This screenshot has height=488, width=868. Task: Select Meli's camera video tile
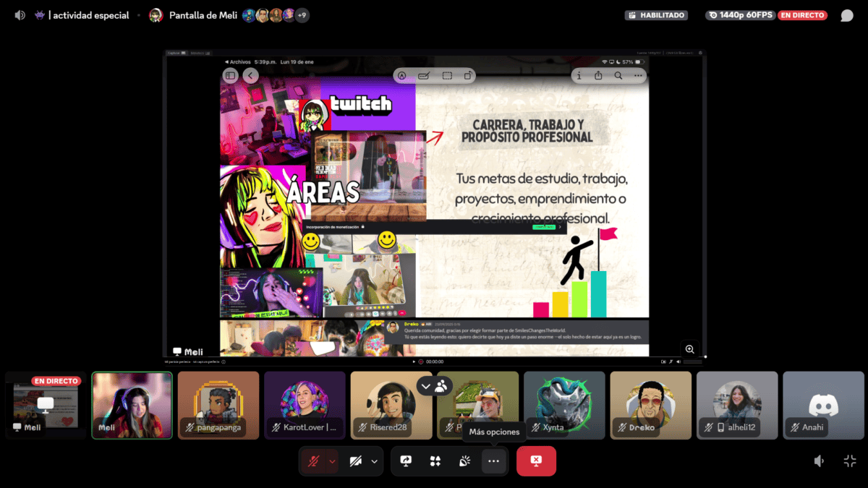(132, 406)
